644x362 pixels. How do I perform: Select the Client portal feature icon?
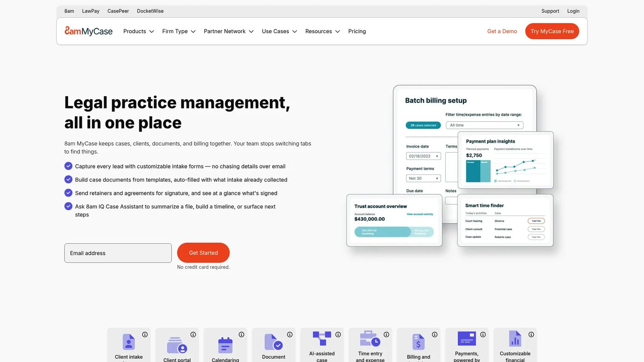pos(177,345)
